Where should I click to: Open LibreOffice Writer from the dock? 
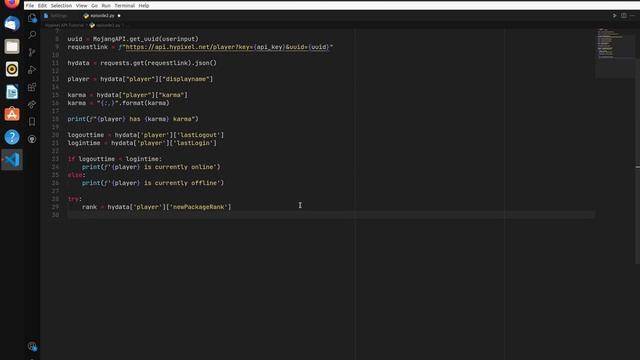12,92
